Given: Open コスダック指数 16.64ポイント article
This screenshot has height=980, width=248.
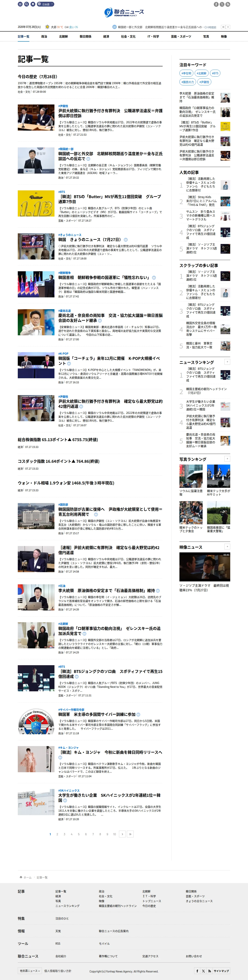Looking at the screenshot, I should 59,461.
